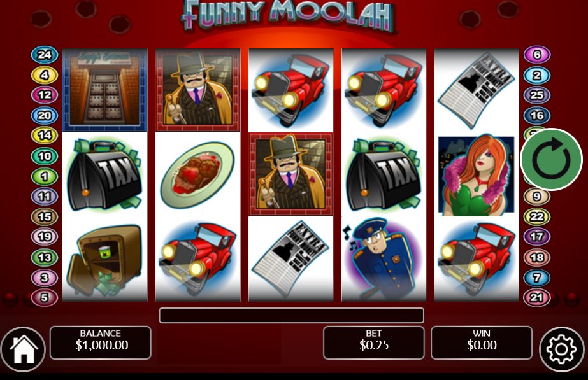Click payline 7 blue badge

pos(537,278)
